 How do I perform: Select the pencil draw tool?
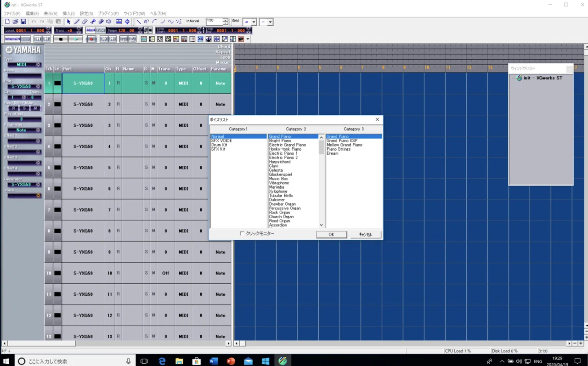point(77,22)
